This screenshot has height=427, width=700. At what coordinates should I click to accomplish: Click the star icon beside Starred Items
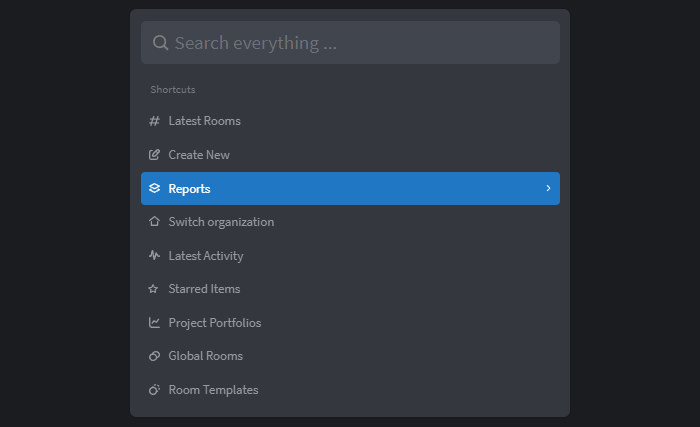pyautogui.click(x=153, y=289)
